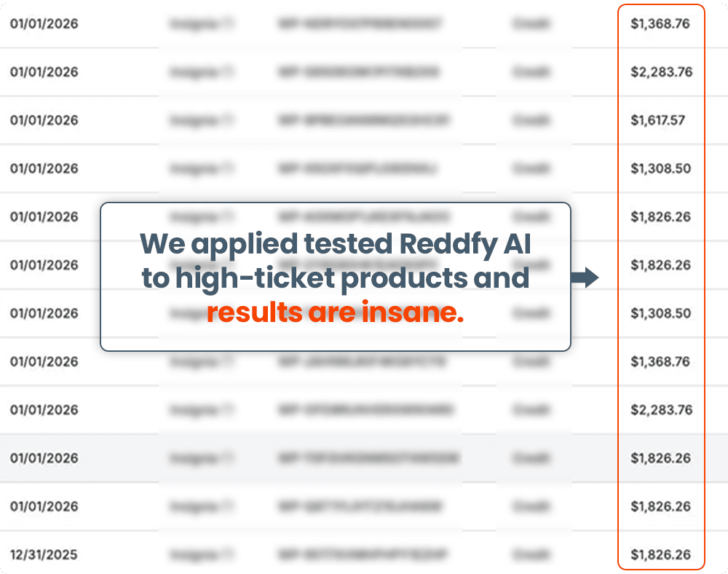Click the orange "results are insane." text
This screenshot has width=728, height=574.
(335, 313)
